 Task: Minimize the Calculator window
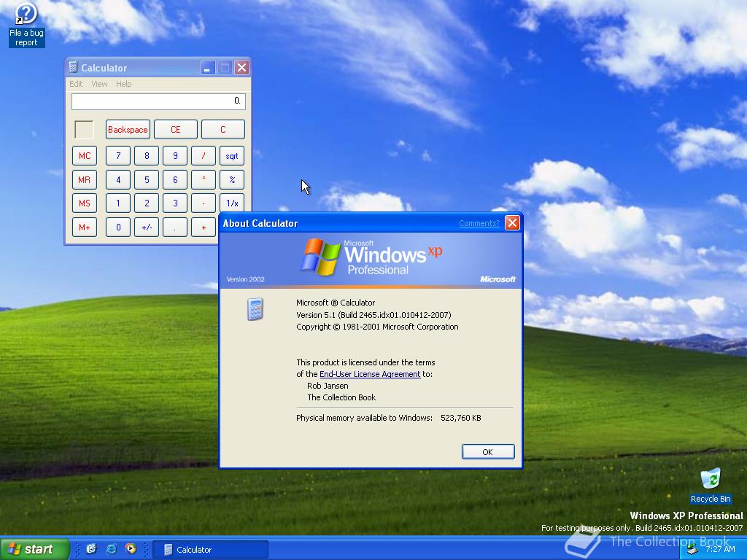tap(208, 68)
